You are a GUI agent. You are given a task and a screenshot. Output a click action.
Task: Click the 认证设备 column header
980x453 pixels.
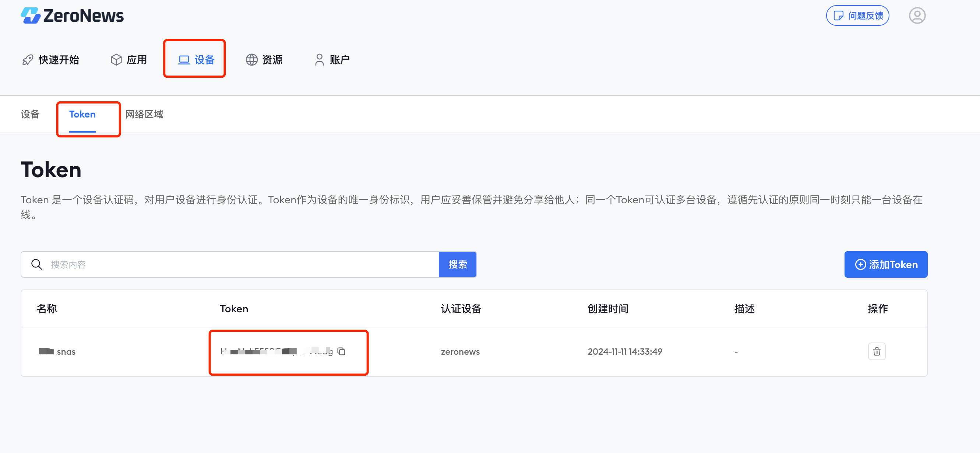(461, 309)
